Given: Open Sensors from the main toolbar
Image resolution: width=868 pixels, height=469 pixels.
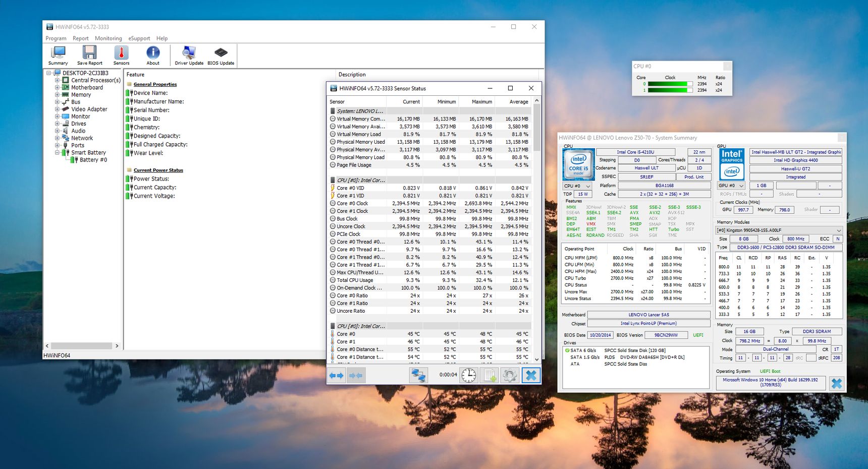Looking at the screenshot, I should pyautogui.click(x=121, y=55).
